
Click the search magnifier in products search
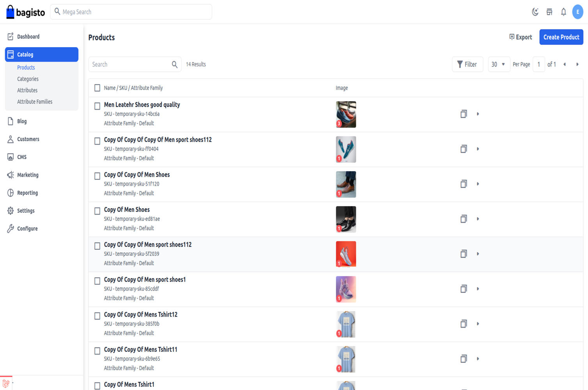click(175, 64)
